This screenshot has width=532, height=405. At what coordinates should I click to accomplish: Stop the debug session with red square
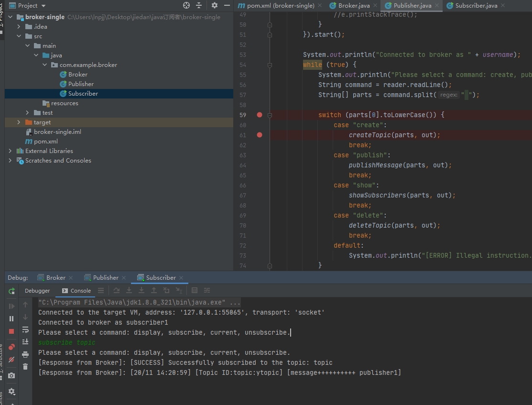click(x=12, y=331)
